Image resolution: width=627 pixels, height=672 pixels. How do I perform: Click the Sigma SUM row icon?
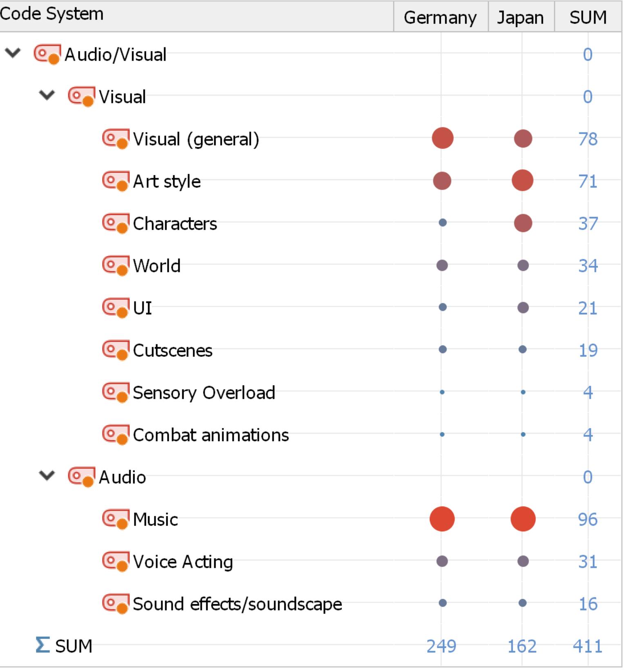(42, 645)
